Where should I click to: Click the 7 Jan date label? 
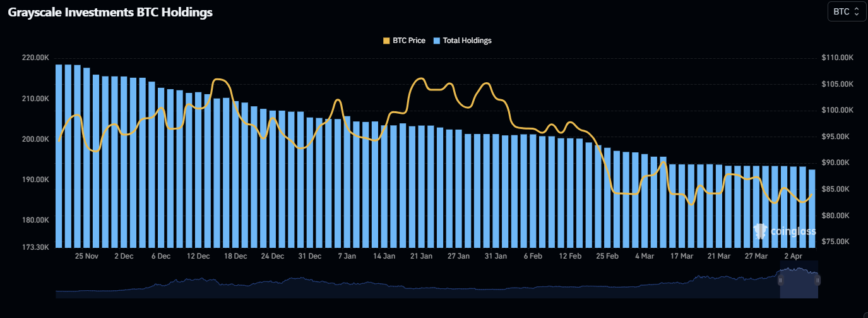point(347,256)
